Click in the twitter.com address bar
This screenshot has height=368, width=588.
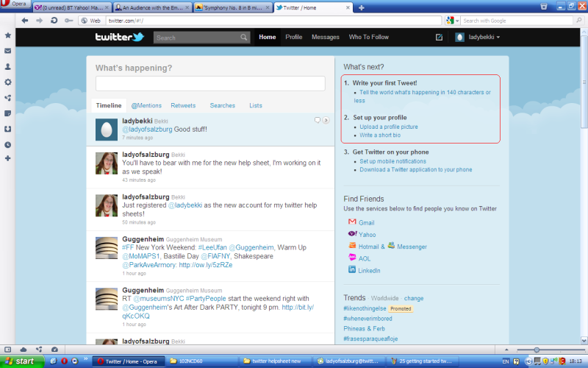point(273,21)
